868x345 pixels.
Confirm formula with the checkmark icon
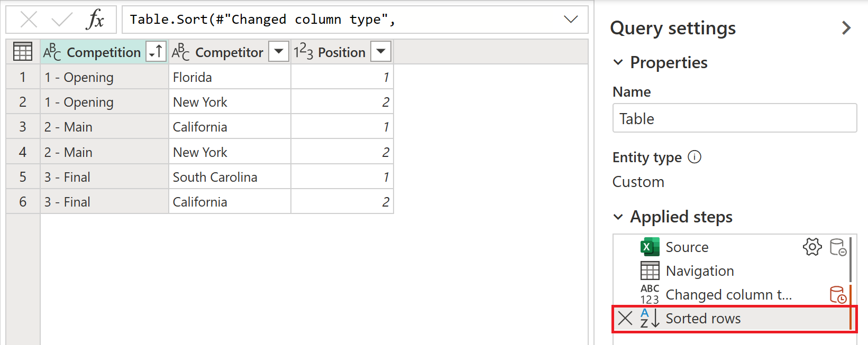coord(62,20)
